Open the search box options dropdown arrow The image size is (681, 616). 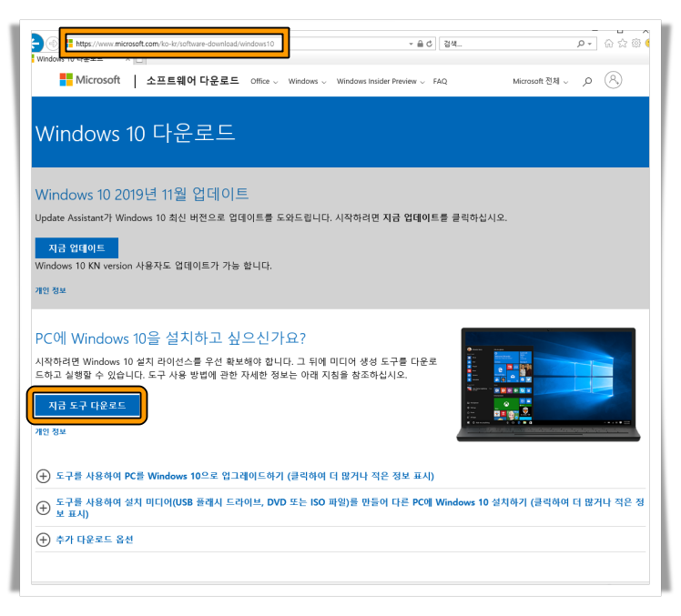coord(590,44)
